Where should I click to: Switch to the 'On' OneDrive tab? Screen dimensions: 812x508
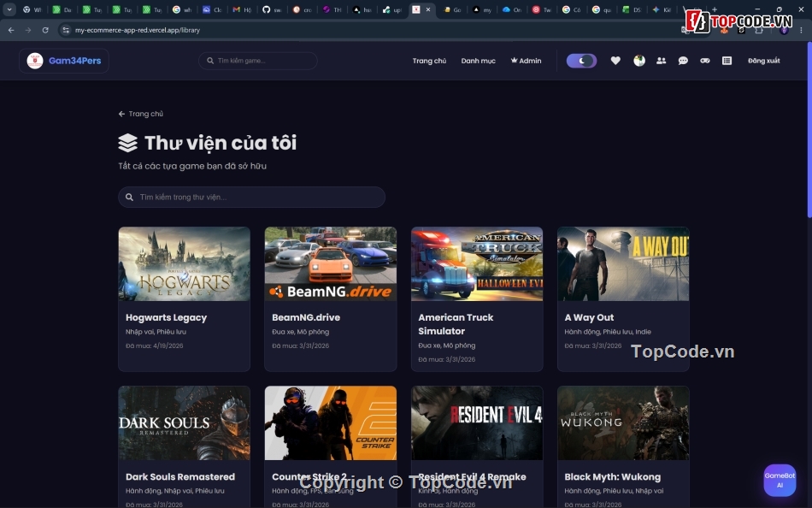[x=512, y=9]
